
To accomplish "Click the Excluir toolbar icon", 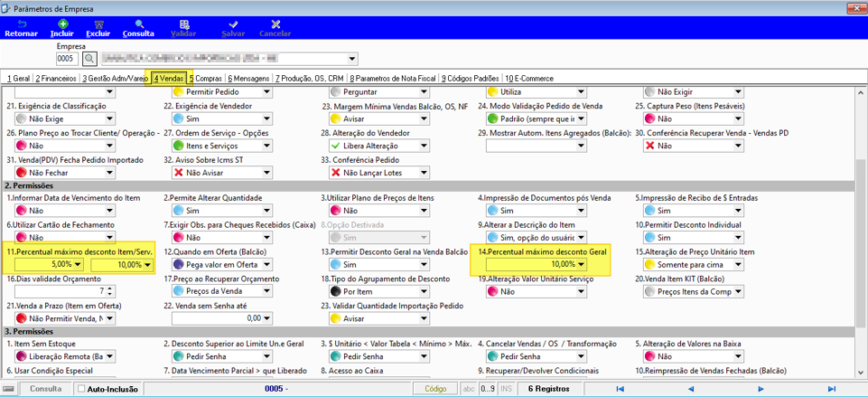I will pos(98,24).
